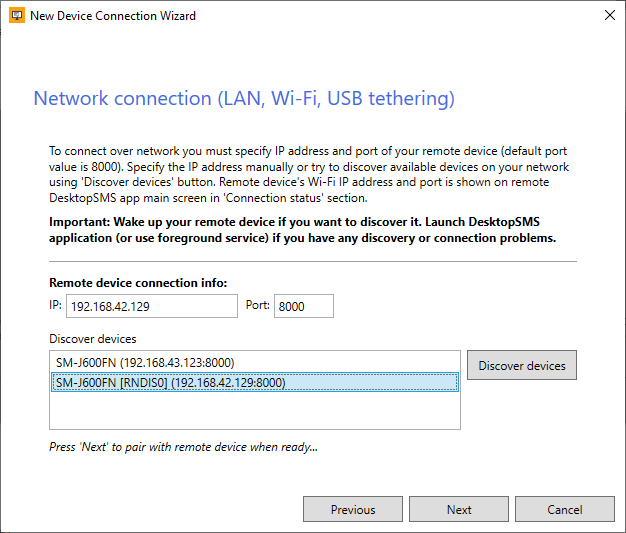Click the DesktopSMS wizard icon in title bar
The height and width of the screenshot is (533, 626).
17,16
